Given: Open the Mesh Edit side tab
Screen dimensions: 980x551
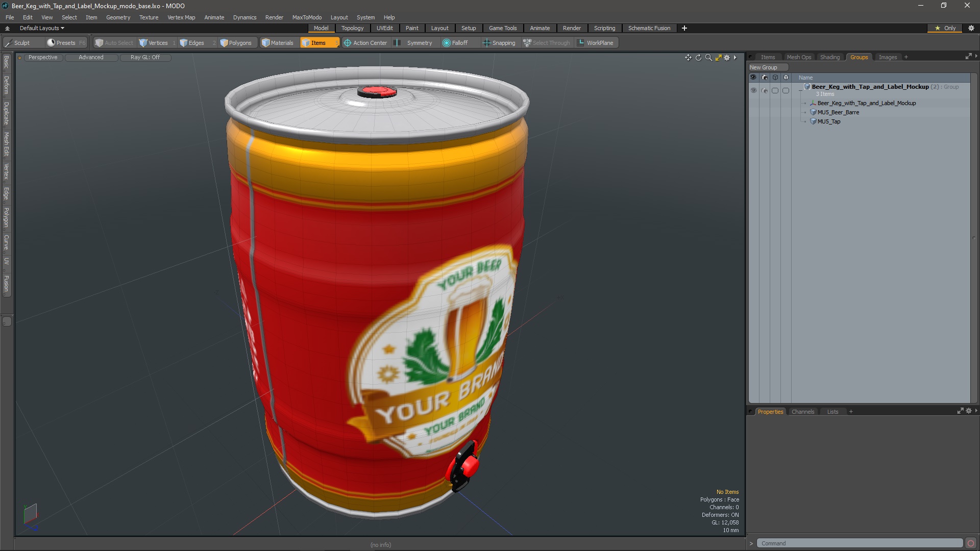Looking at the screenshot, I should coord(7,144).
